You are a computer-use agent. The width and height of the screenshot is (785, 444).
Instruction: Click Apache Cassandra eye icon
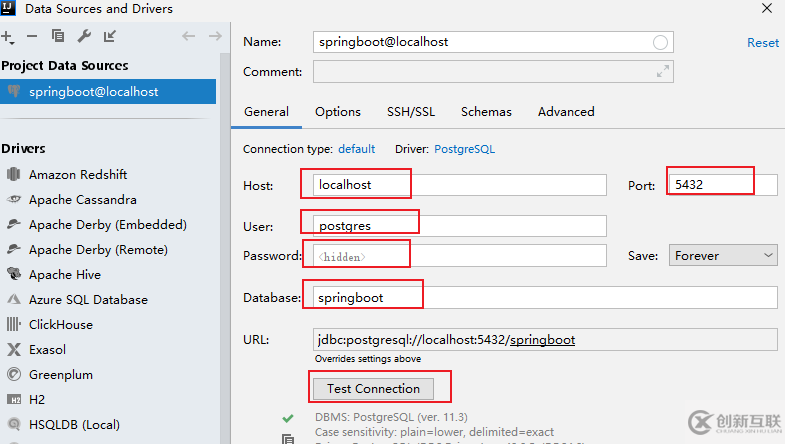14,199
